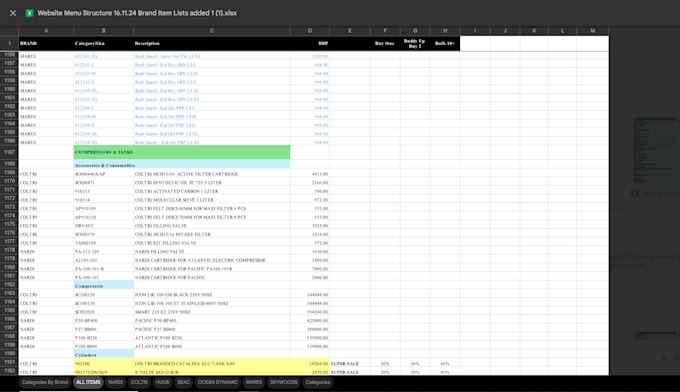Open the OCEAN DYNAMIC sheet tab
680x392 pixels.
pyautogui.click(x=218, y=382)
